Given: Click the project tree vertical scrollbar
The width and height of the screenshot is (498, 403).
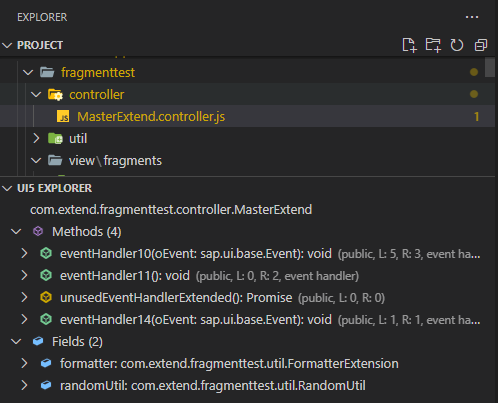Looking at the screenshot, I should [490, 67].
